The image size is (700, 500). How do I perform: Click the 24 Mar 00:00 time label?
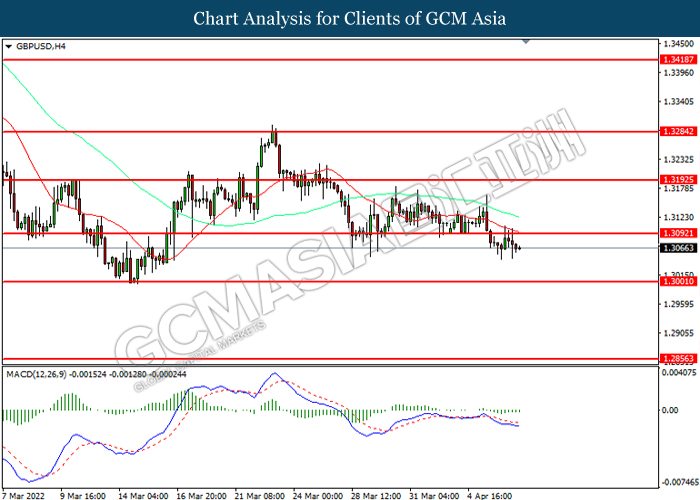[x=318, y=496]
